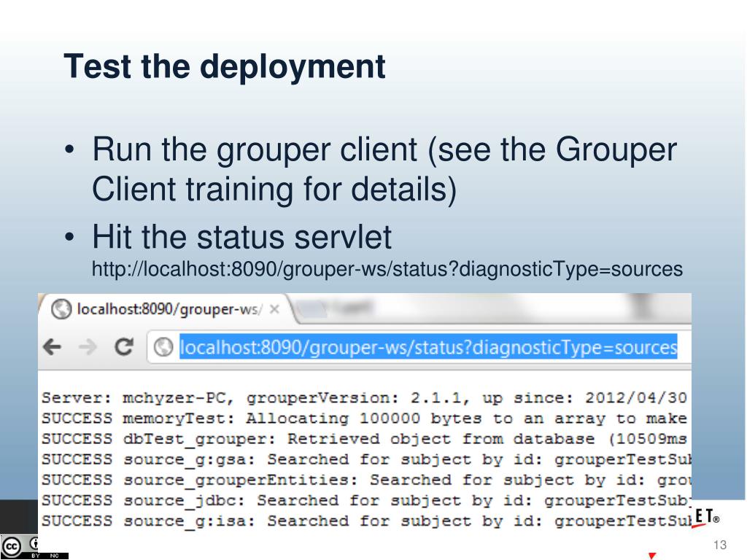Viewport: 747px width, 560px height.
Task: Click the globe favicon on the browser tab
Action: [x=61, y=309]
